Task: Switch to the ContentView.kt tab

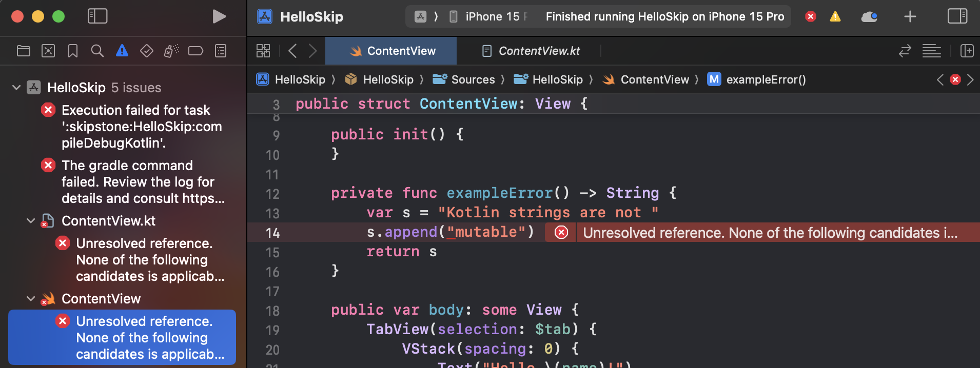Action: 531,51
